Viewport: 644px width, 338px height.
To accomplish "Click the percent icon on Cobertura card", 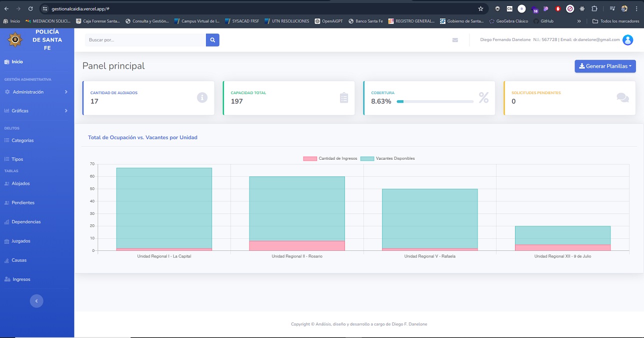I will (483, 98).
